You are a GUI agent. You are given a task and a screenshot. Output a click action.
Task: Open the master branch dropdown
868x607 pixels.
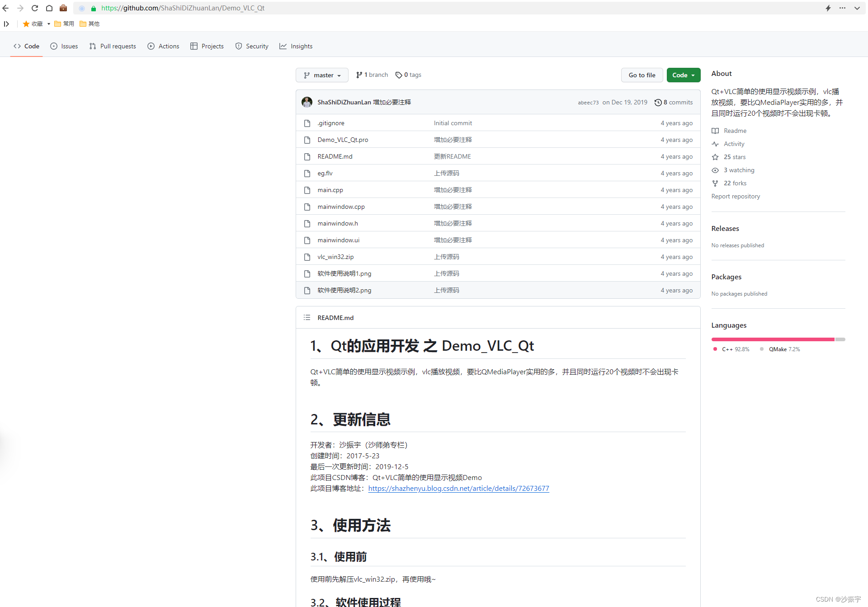point(322,75)
